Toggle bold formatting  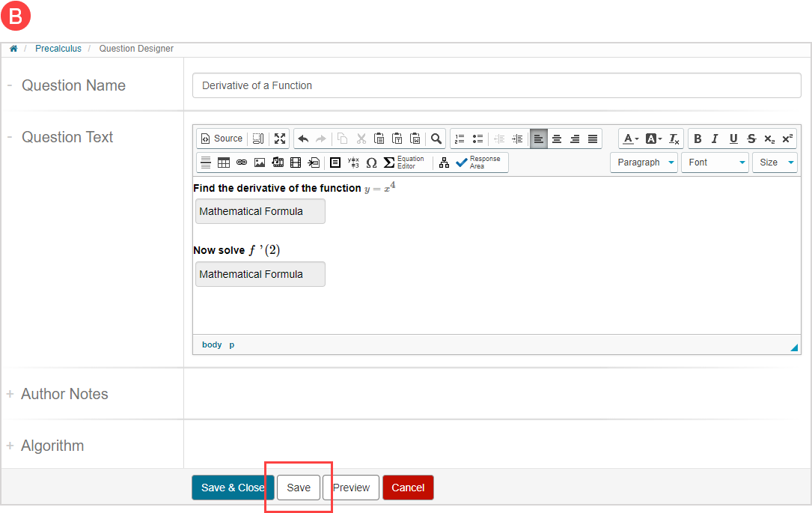[697, 139]
